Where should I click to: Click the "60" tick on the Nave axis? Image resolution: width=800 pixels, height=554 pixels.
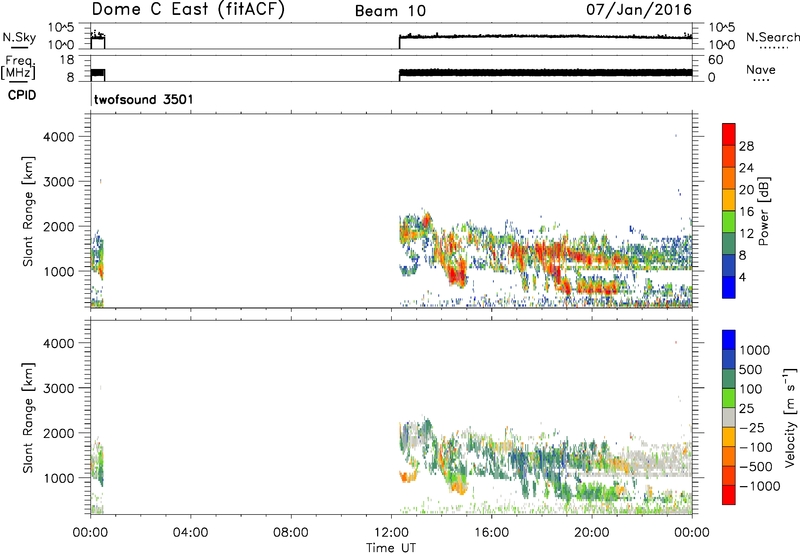pyautogui.click(x=715, y=60)
